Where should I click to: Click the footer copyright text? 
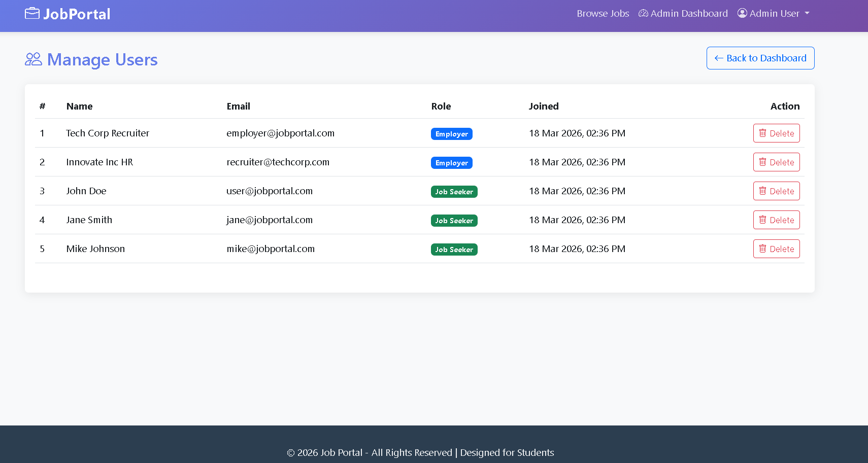pos(420,453)
